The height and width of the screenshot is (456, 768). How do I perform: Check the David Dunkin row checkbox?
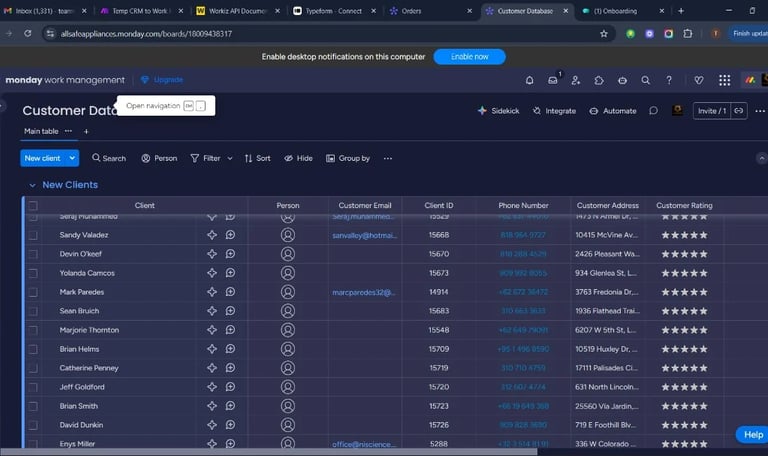pyautogui.click(x=33, y=425)
